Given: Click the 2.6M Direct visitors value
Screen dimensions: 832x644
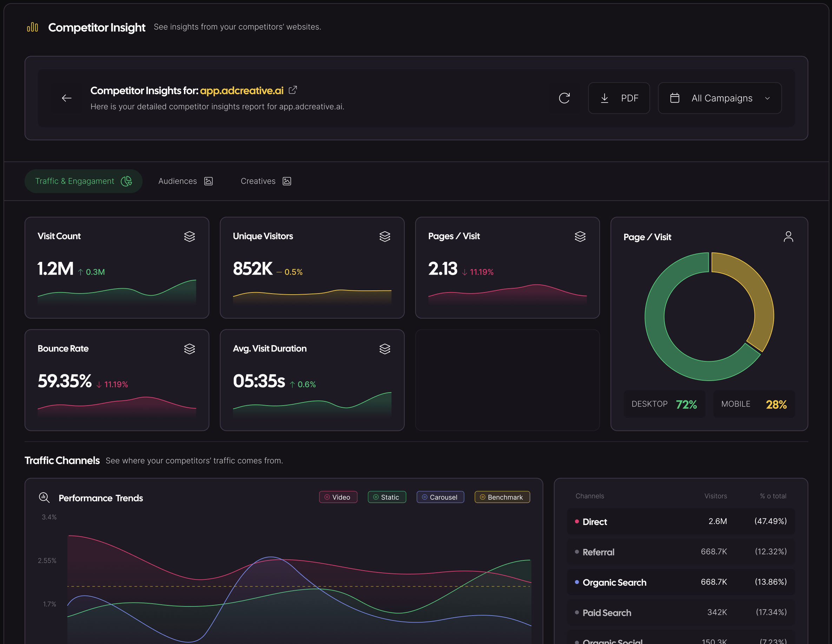Looking at the screenshot, I should click(718, 521).
